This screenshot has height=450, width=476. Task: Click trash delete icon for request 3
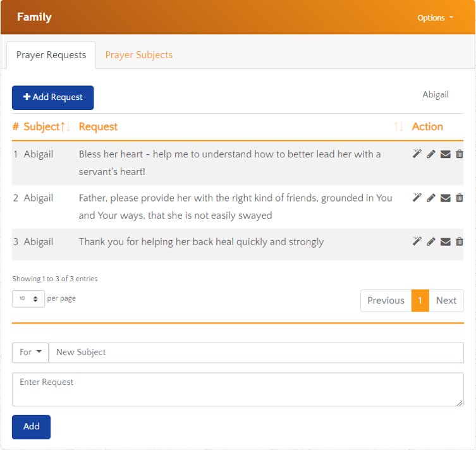(460, 241)
